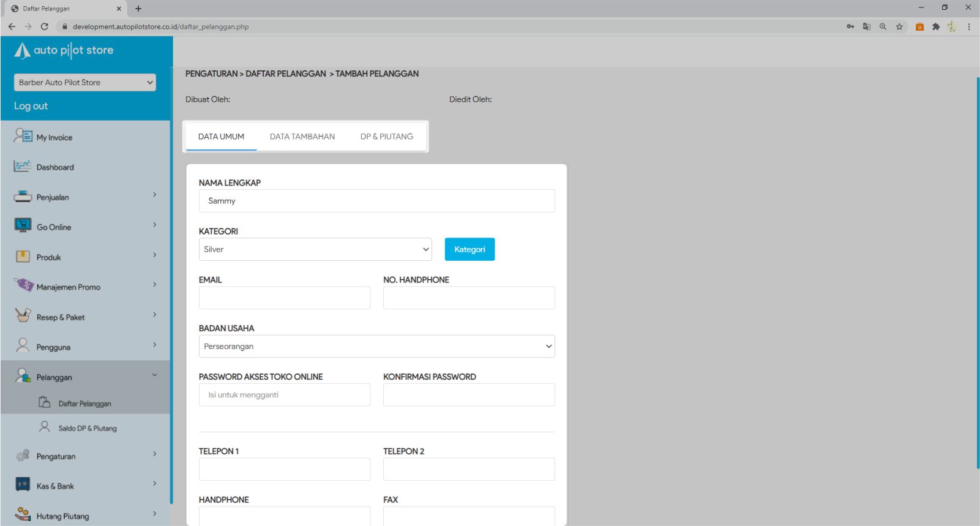This screenshot has height=526, width=980.
Task: Click the Penjualan cash register icon
Action: click(23, 197)
